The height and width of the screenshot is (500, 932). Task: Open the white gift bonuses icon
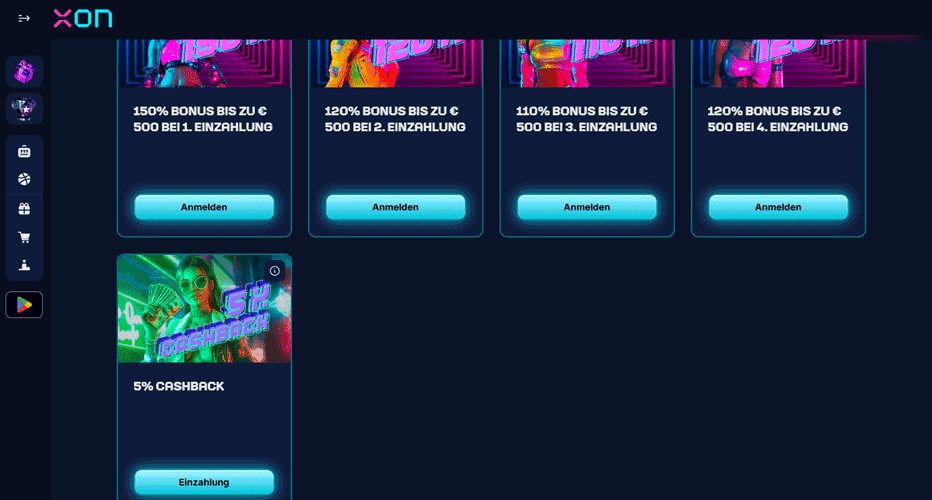pyautogui.click(x=24, y=209)
